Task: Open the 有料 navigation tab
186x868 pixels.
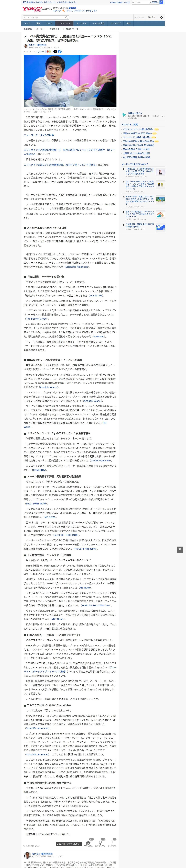Action: point(128,24)
